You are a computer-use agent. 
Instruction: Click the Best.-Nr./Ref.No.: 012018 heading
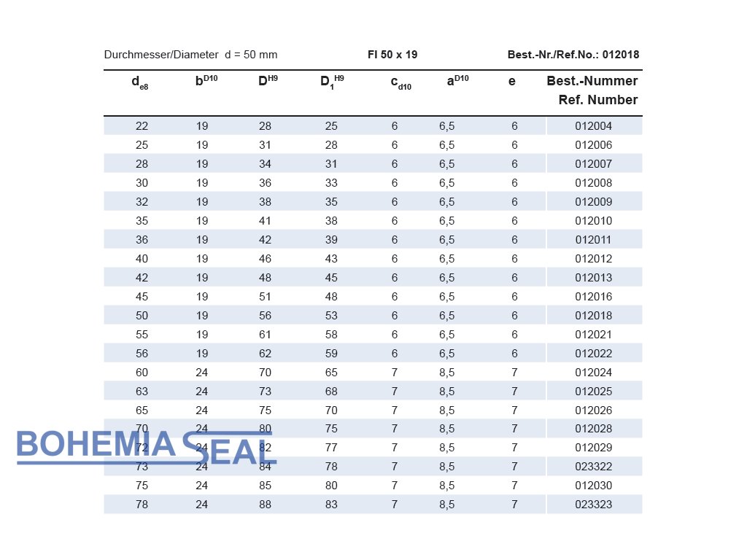point(573,55)
